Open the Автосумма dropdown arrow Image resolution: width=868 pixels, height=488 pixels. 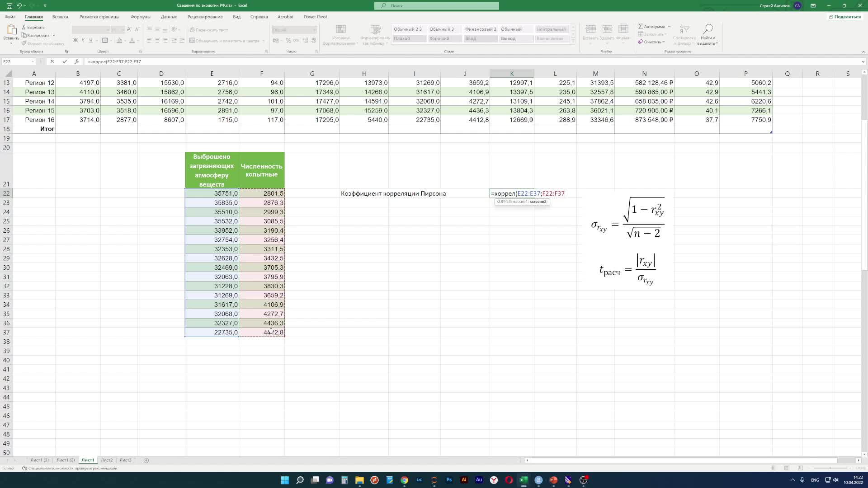coord(670,27)
